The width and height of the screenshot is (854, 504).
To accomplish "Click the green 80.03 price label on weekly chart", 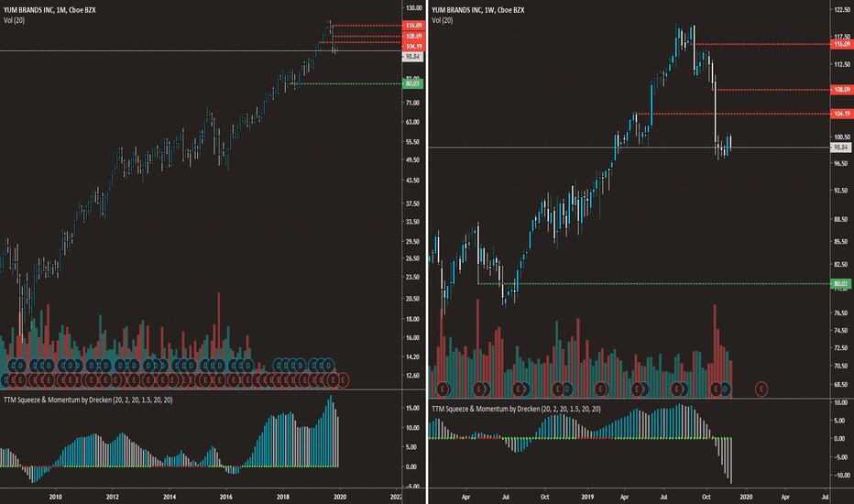I will (840, 284).
